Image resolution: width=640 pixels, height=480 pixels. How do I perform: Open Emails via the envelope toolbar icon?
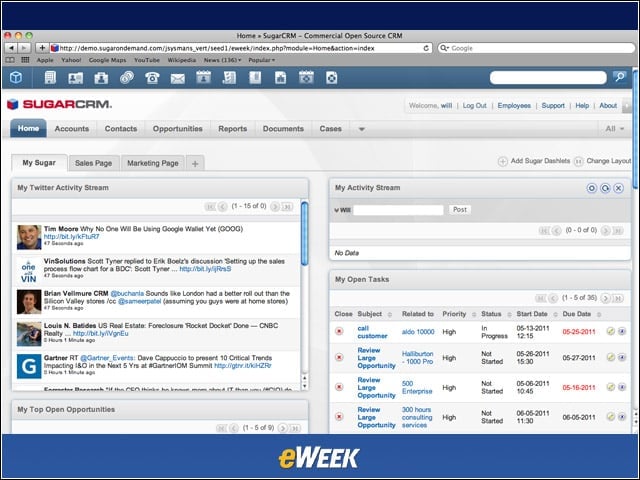[x=178, y=78]
